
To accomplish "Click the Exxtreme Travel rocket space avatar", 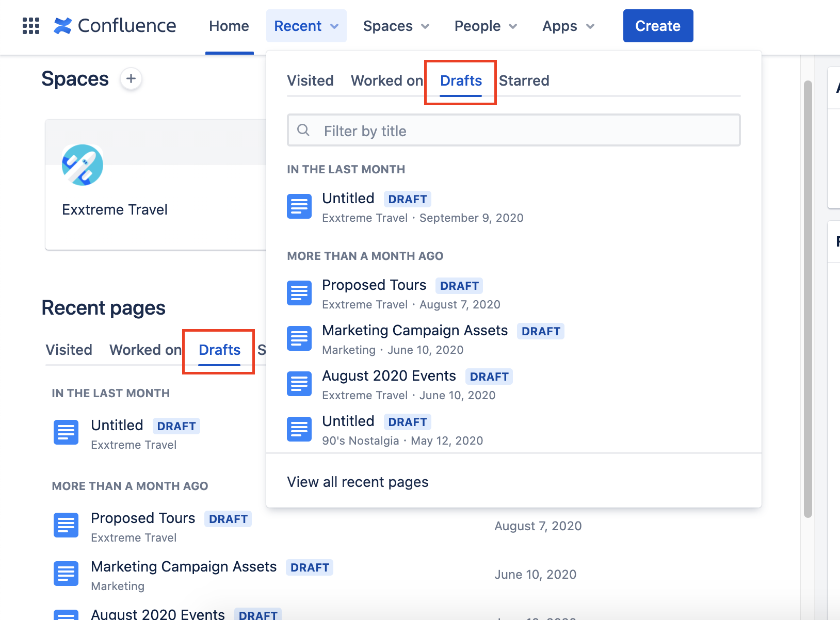I will (x=82, y=165).
